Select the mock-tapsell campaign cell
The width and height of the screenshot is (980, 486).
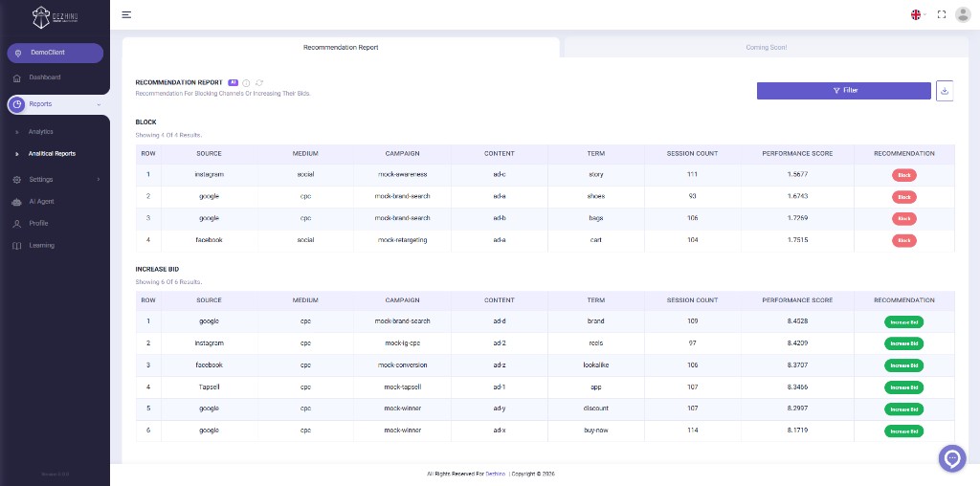coord(402,387)
